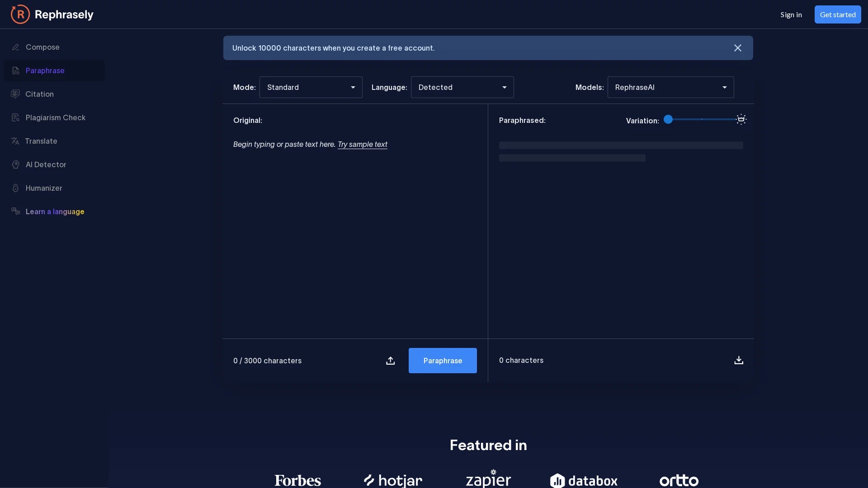Click the Rephrasely logo icon

point(20,14)
